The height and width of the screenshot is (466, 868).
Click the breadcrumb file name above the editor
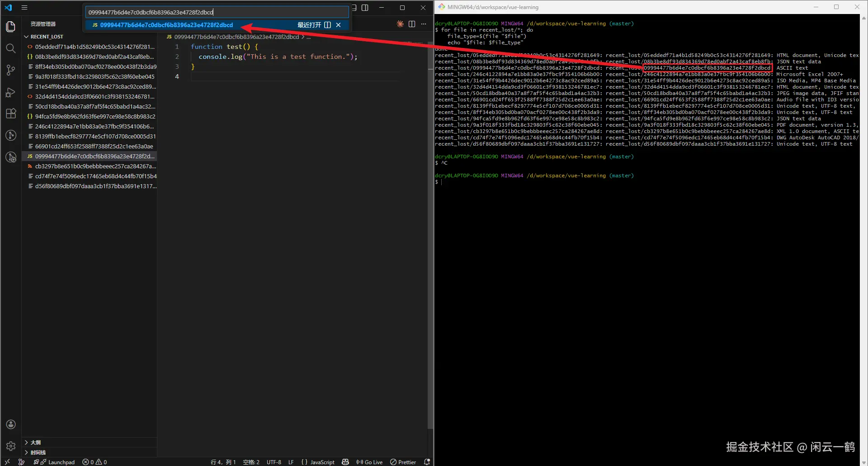(x=236, y=37)
